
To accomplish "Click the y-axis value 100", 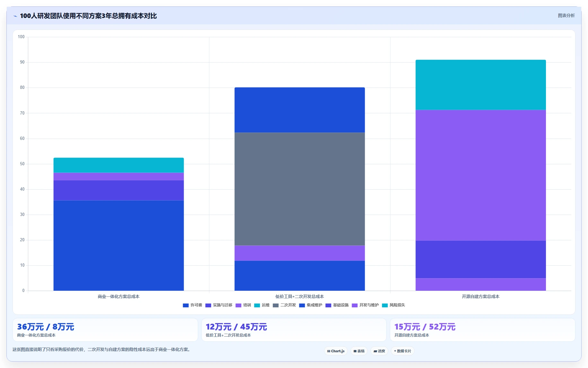I will click(x=21, y=37).
